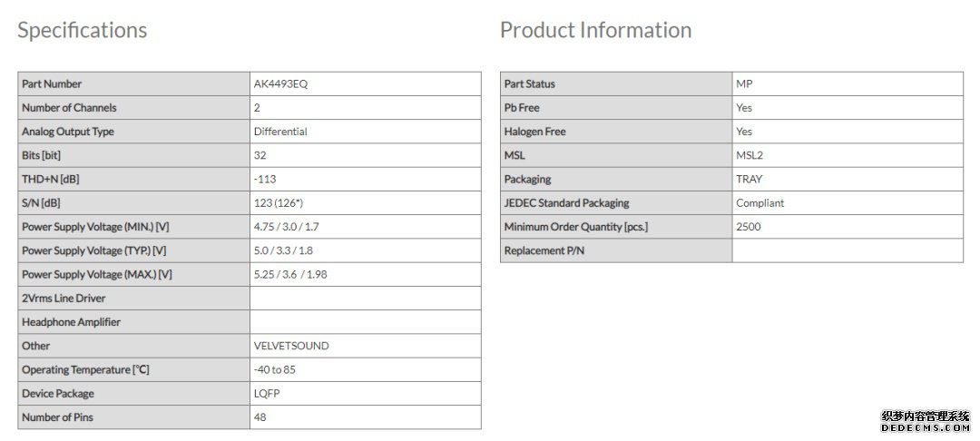Screen dimensions: 980x441
Task: Click the Number of Channels row label
Action: 69,108
